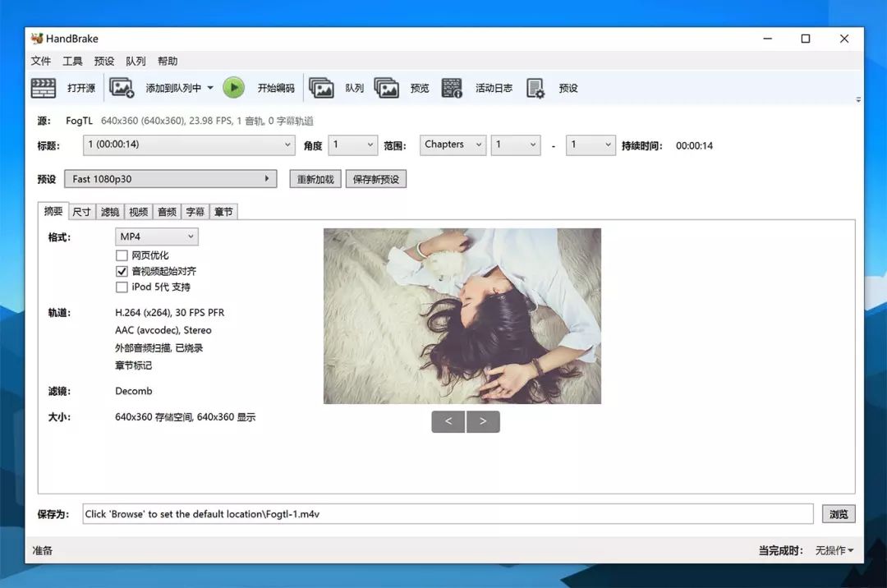
Task: Advance preview with the > arrow
Action: 483,420
